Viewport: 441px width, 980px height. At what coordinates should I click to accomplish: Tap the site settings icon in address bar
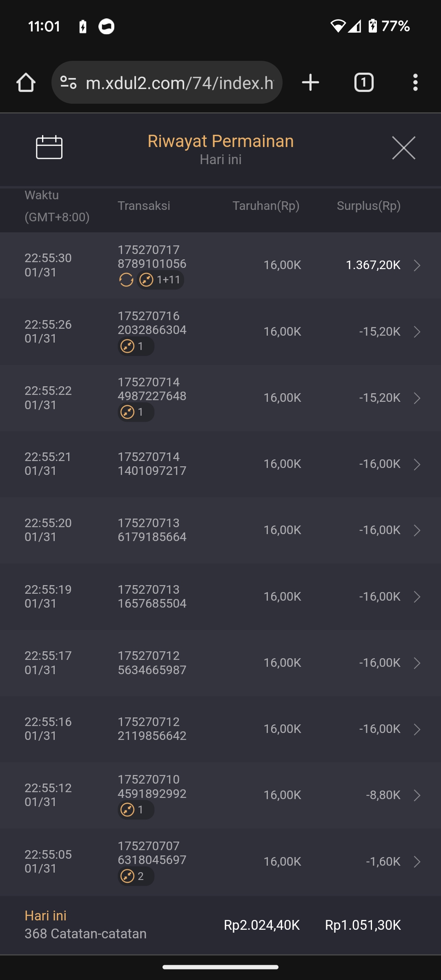click(x=69, y=82)
